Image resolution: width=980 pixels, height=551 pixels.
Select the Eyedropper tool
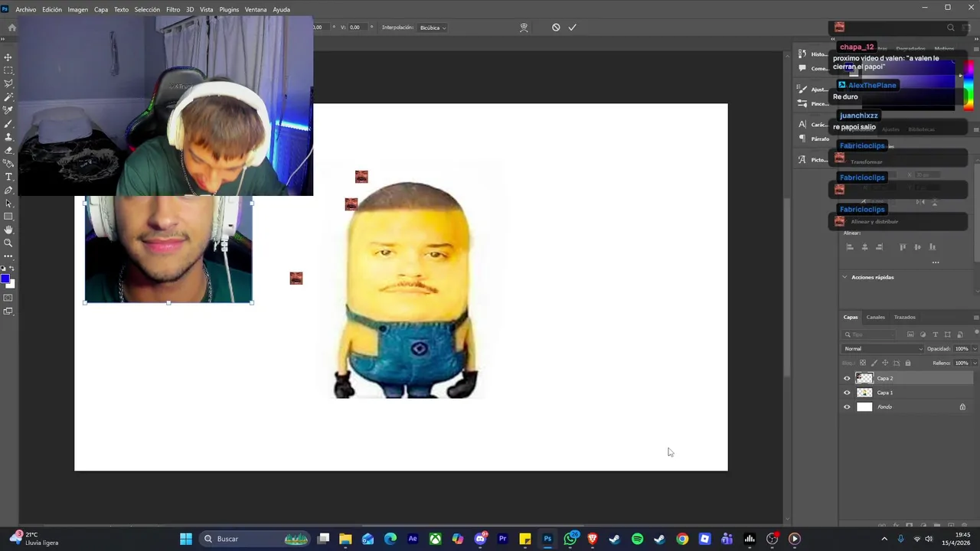coord(8,110)
